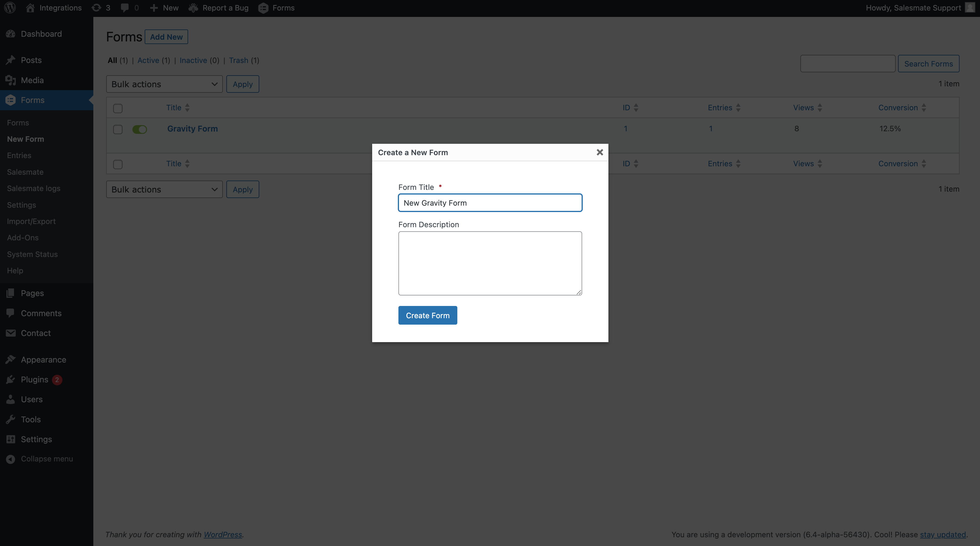
Task: Sort by Conversion in the table header
Action: coord(902,108)
